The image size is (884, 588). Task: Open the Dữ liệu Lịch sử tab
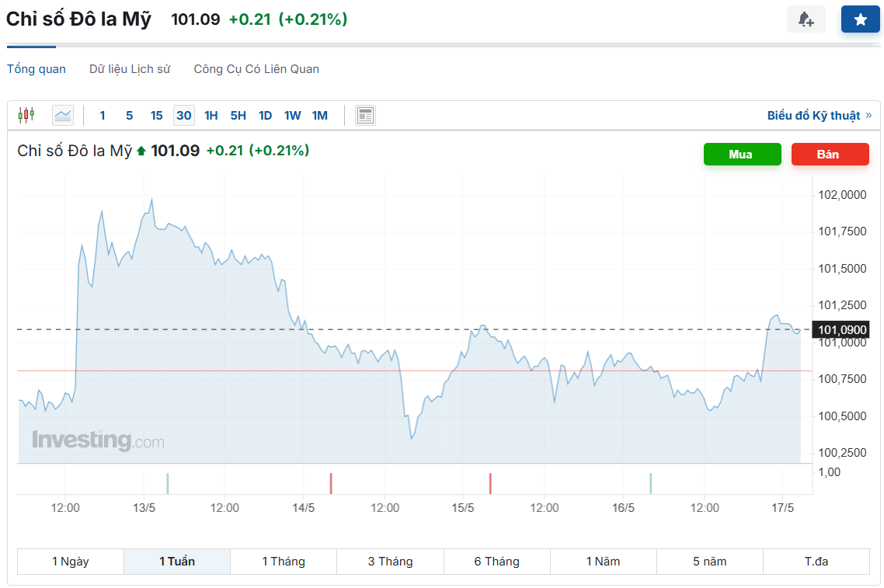point(130,69)
